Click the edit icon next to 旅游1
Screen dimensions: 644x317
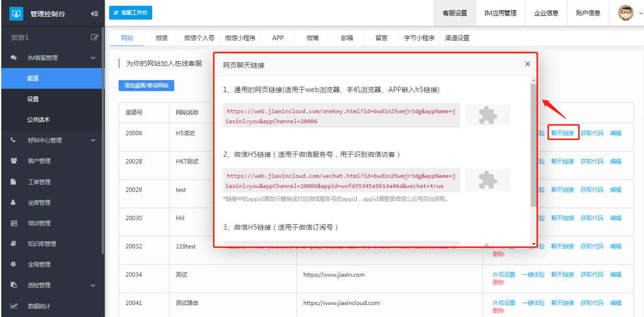click(x=95, y=38)
